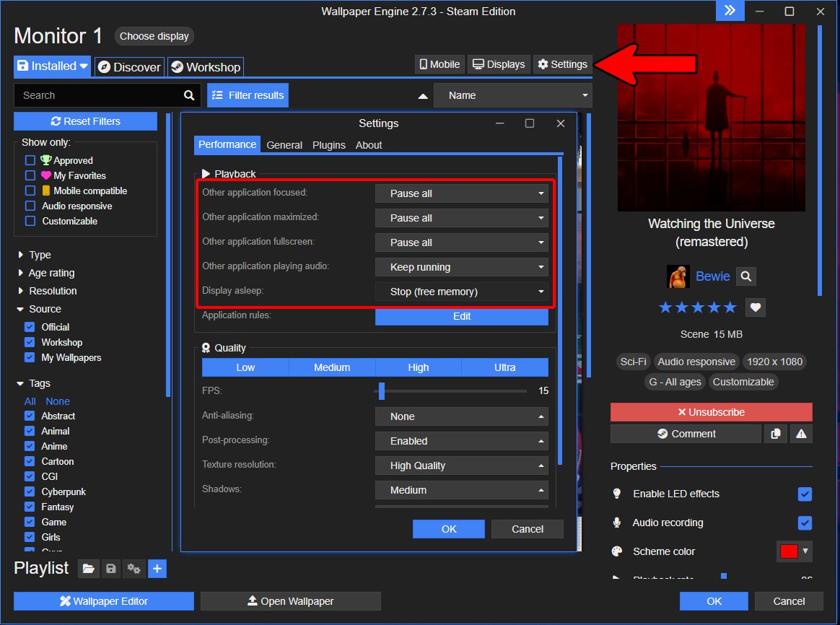The height and width of the screenshot is (625, 840).
Task: Click the Choose display button
Action: 154,36
